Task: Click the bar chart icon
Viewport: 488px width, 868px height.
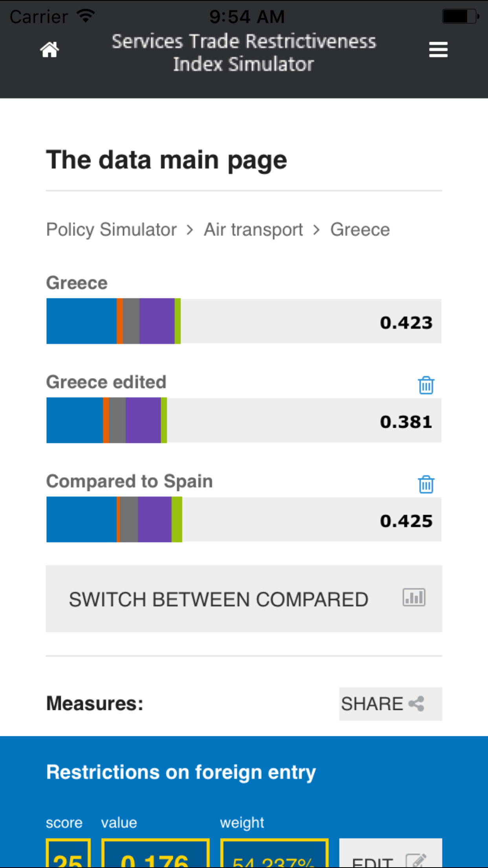Action: tap(414, 598)
